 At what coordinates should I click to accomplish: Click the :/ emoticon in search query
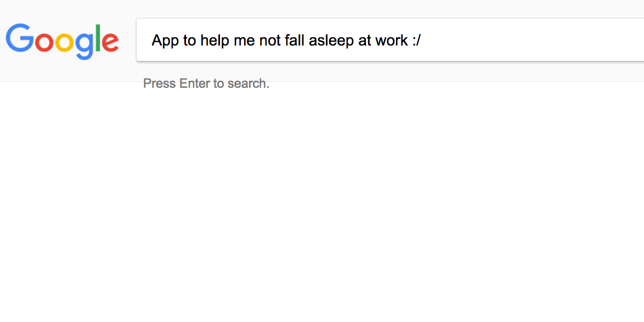pos(416,40)
